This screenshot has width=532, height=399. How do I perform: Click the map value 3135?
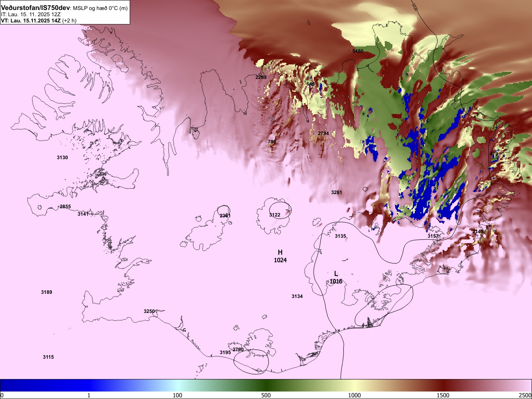point(340,236)
